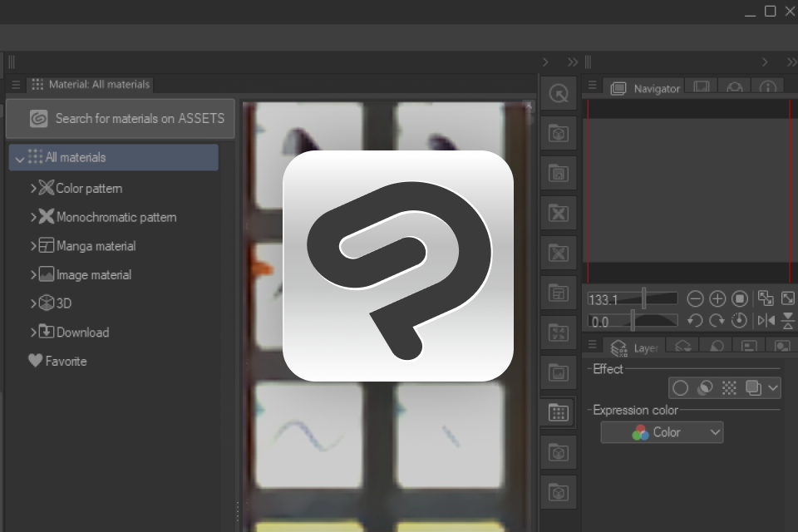Screen dimensions: 798x532
Task: Open the Image material folder icon in dock
Action: pos(559,373)
